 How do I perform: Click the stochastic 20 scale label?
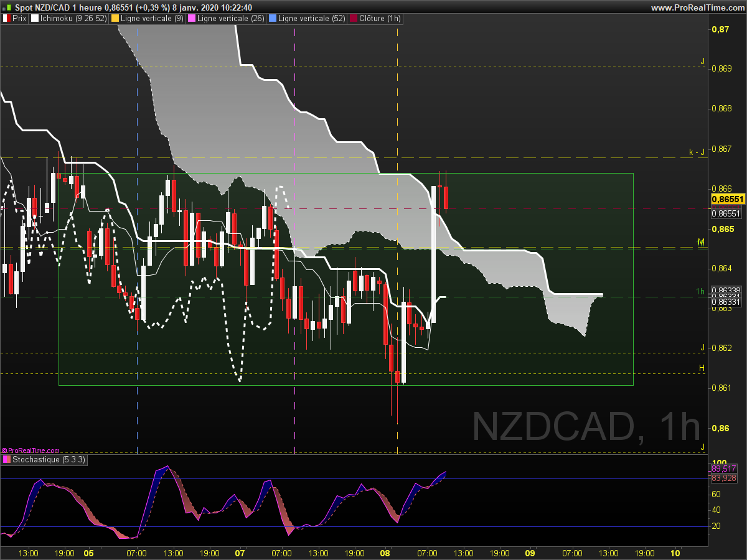pyautogui.click(x=716, y=526)
